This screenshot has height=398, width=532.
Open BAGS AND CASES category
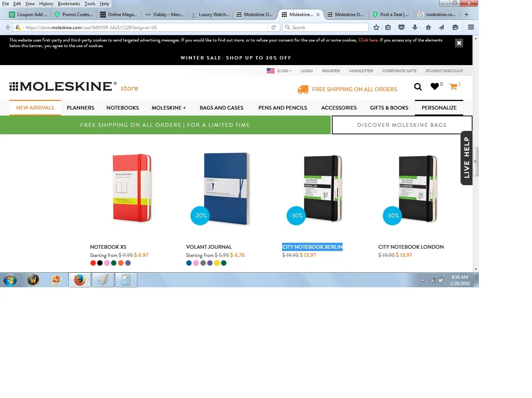click(221, 108)
